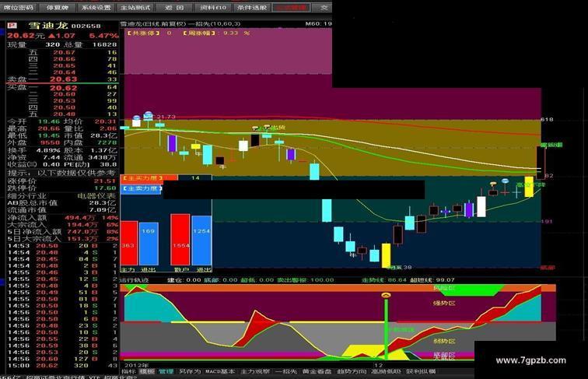Image resolution: width=588 pixels, height=379 pixels.
Task: Click the current price 20.62元
Action: pyautogui.click(x=26, y=36)
